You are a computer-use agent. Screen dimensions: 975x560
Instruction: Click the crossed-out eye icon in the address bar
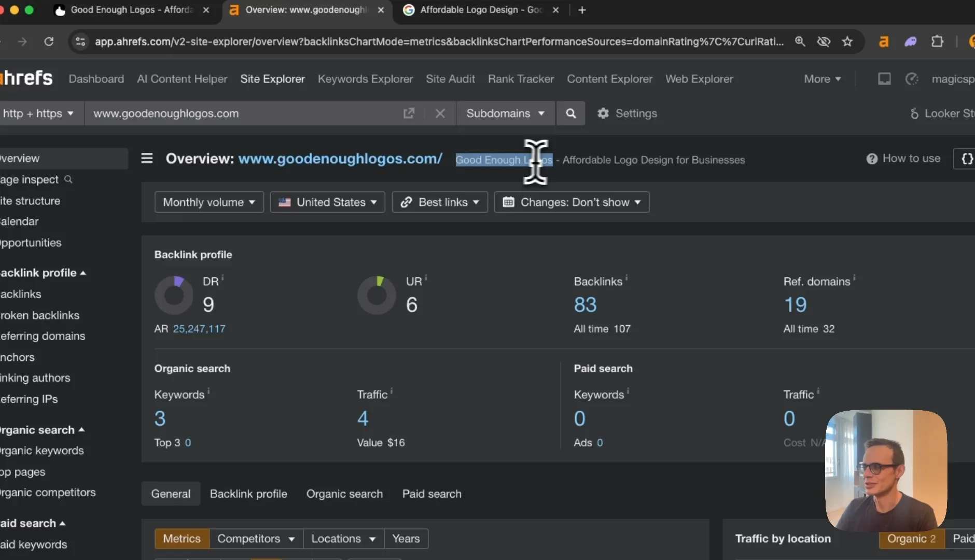point(824,41)
